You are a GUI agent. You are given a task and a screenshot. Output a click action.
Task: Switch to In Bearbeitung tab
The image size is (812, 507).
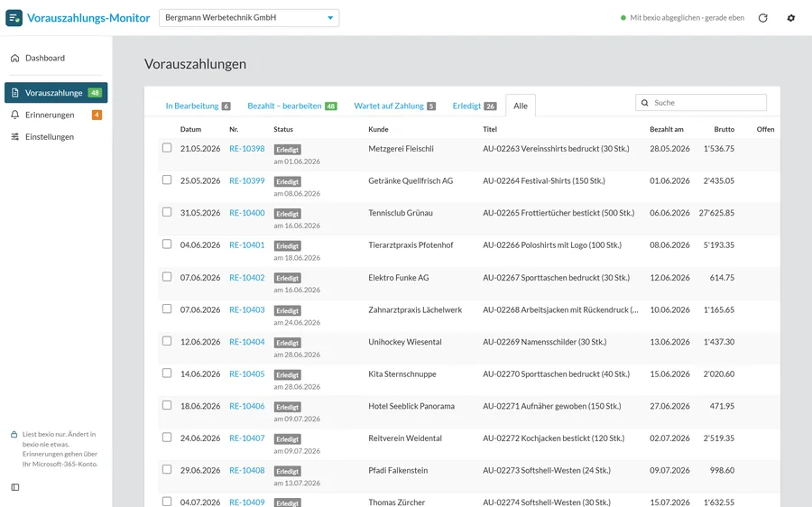point(198,106)
